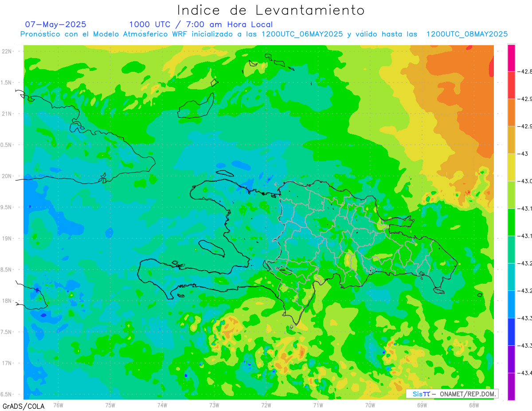
Task: Select the royal blue legend swatch
Action: click(x=511, y=332)
